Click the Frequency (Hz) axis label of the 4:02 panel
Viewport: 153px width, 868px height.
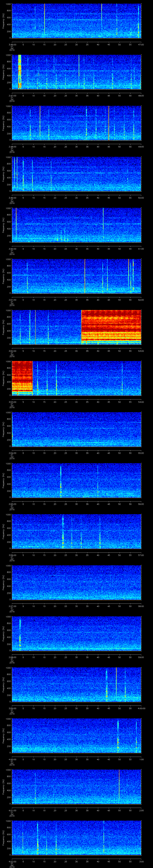click(x=3, y=837)
